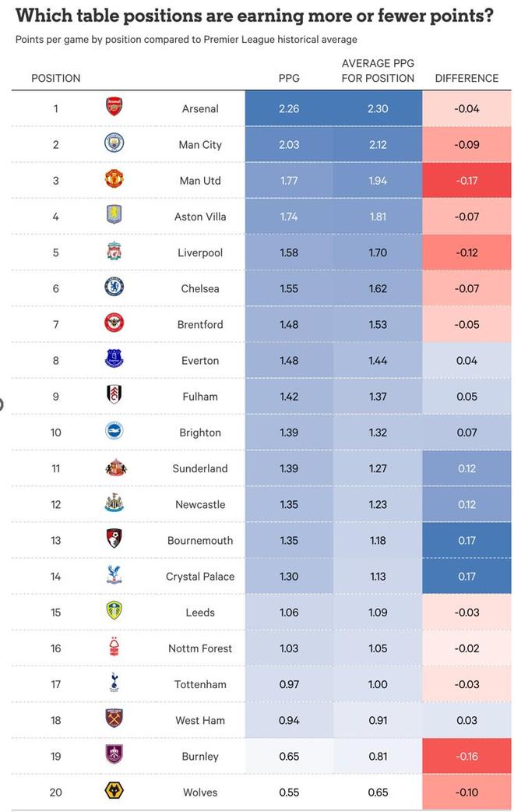Click the Crystal Palace club crest
Viewport: 514px width, 812px height.
click(114, 576)
